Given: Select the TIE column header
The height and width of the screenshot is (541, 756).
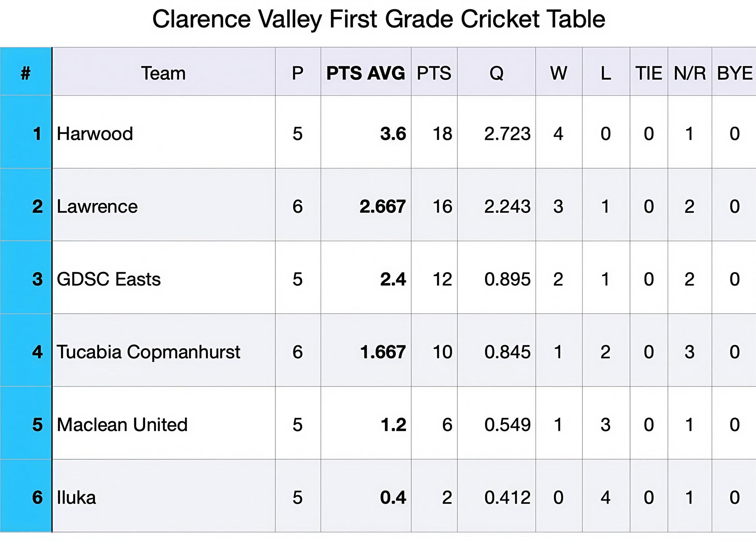Looking at the screenshot, I should (x=649, y=73).
